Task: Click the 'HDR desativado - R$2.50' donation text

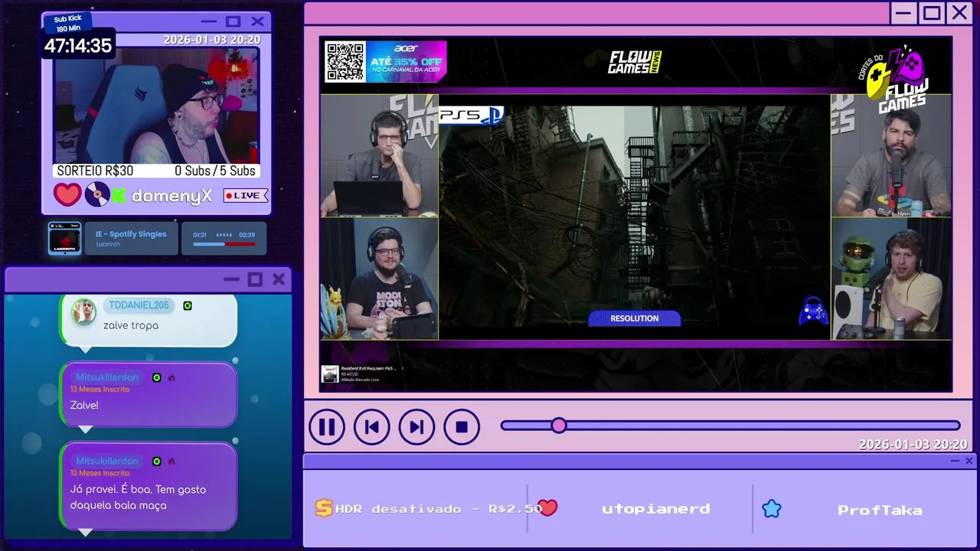Action: [x=439, y=509]
